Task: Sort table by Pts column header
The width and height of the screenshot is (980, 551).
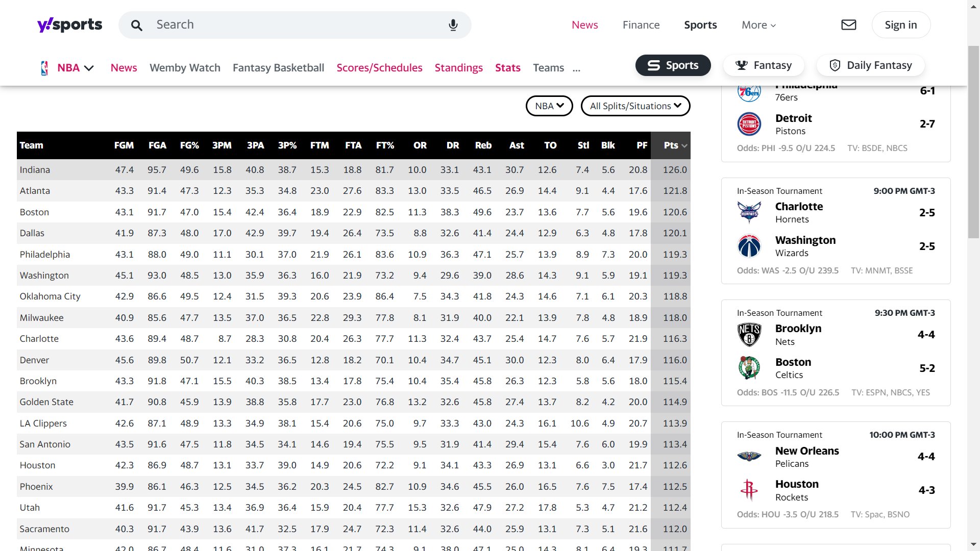Action: coord(671,145)
